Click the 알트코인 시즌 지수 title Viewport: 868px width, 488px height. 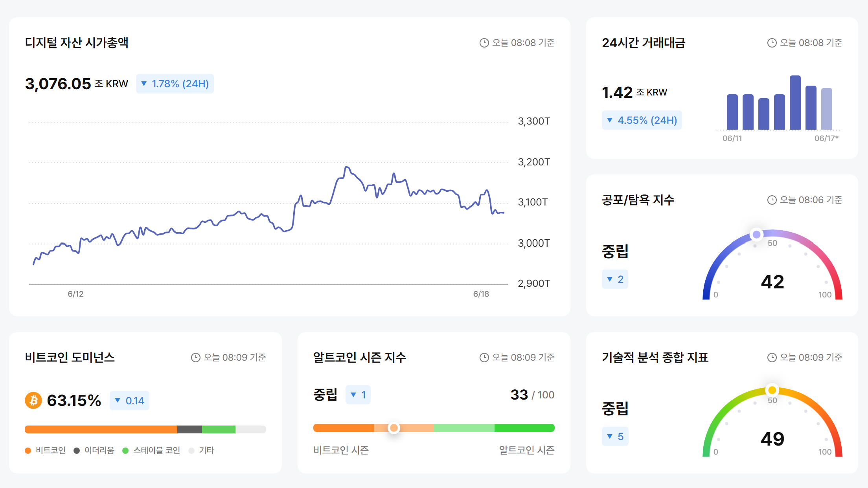point(360,357)
